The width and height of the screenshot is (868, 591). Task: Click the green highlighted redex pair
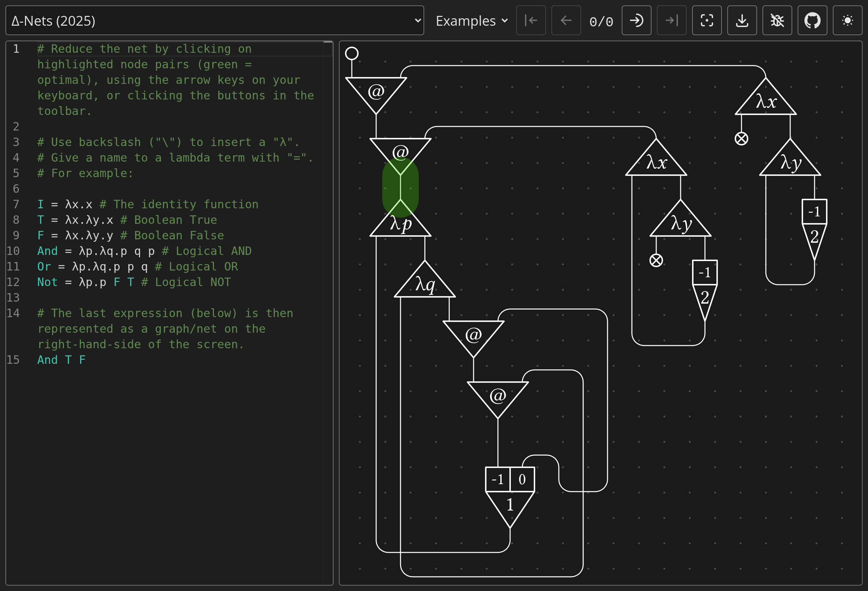point(401,187)
